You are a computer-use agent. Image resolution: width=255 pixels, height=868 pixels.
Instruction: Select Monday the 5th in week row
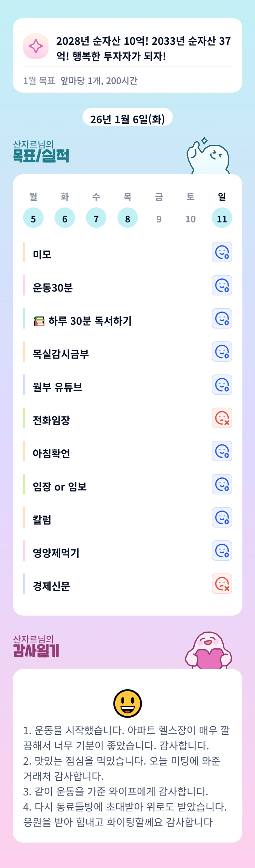tap(33, 218)
